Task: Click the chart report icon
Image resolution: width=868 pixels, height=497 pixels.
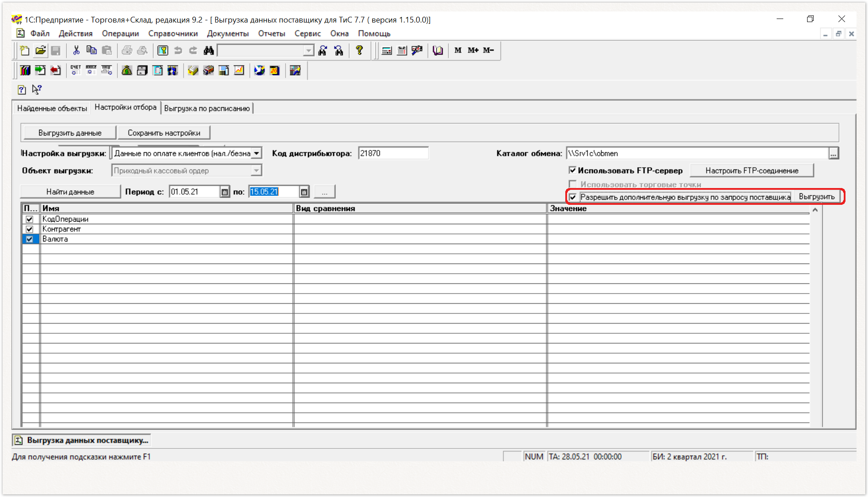Action: (x=239, y=70)
